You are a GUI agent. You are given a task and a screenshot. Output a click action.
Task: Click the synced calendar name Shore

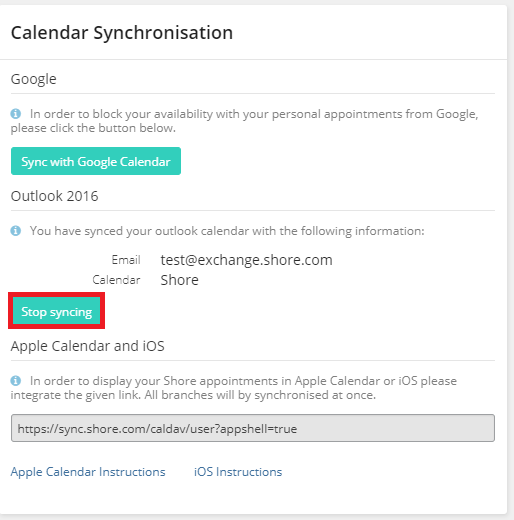point(180,280)
